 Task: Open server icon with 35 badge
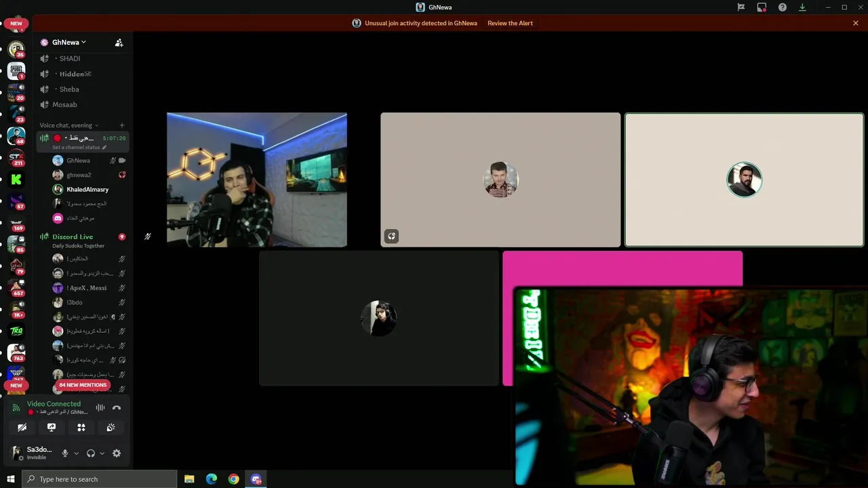(x=16, y=49)
